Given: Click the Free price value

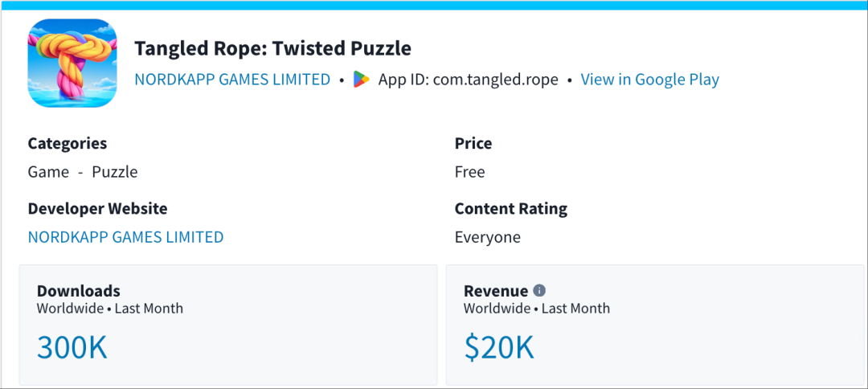Looking at the screenshot, I should point(470,172).
